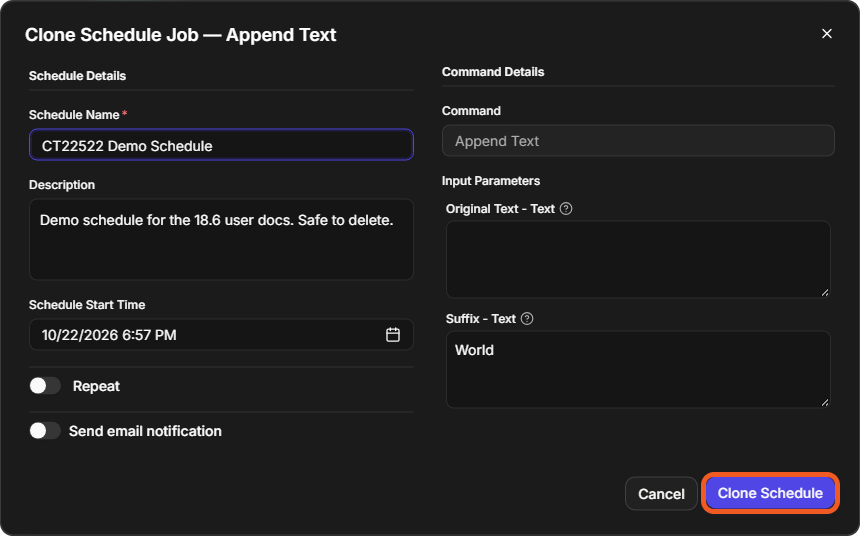
Task: Toggle the Repeat switch
Action: point(45,386)
